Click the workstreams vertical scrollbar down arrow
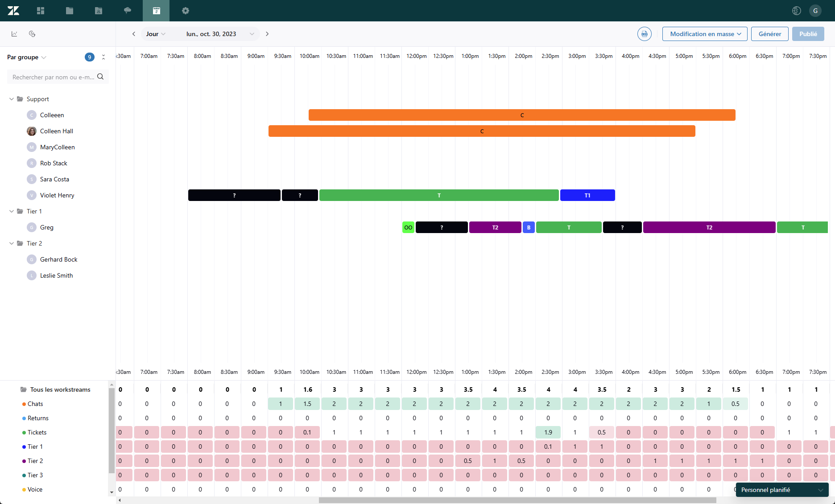The image size is (835, 504). (x=112, y=492)
